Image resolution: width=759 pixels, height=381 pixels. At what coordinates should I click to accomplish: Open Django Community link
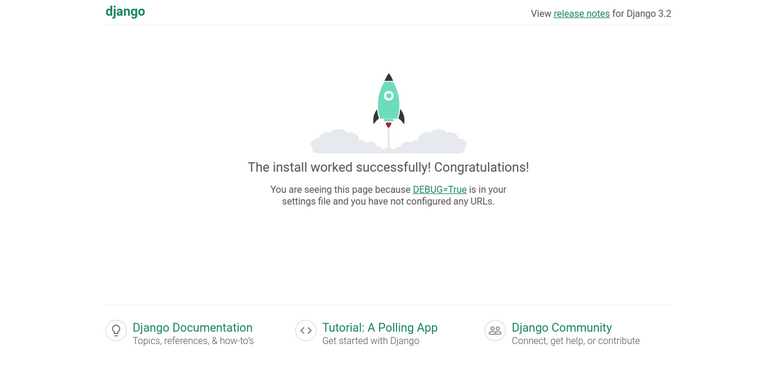(562, 328)
